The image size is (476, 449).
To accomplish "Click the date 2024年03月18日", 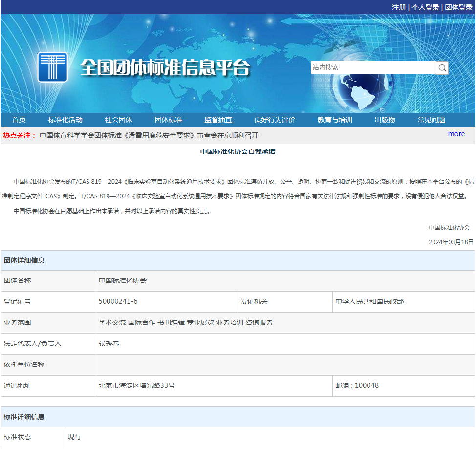I will pyautogui.click(x=451, y=242).
